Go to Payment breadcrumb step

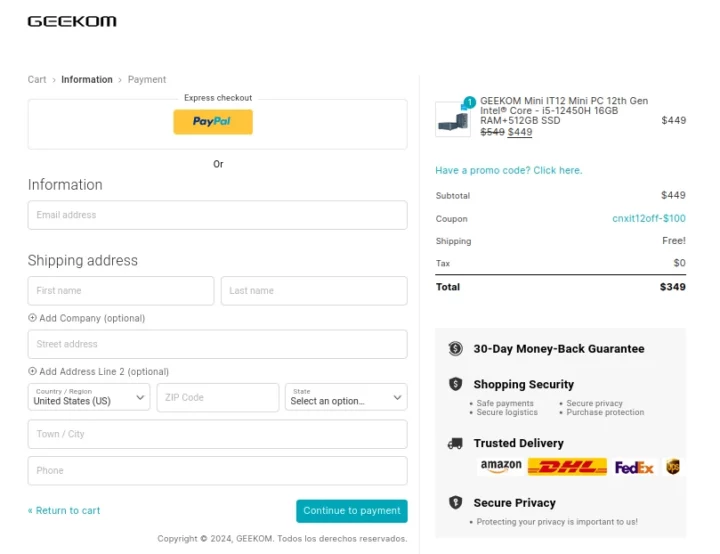[147, 80]
